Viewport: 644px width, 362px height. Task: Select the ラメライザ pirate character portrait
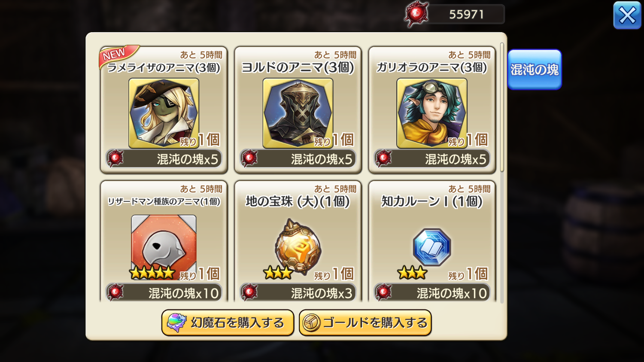164,113
